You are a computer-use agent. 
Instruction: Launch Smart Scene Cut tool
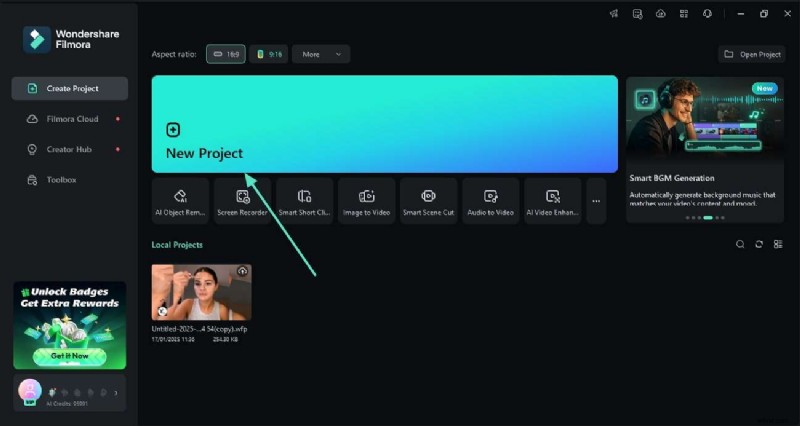click(x=429, y=201)
